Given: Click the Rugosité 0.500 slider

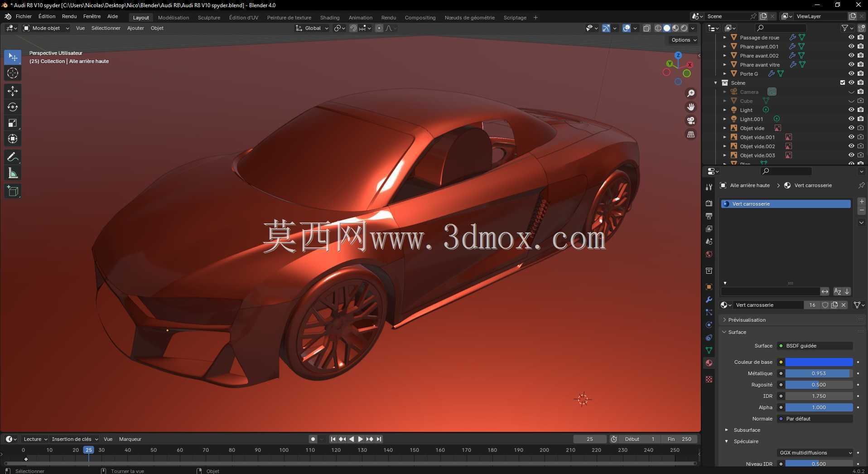Looking at the screenshot, I should [819, 385].
